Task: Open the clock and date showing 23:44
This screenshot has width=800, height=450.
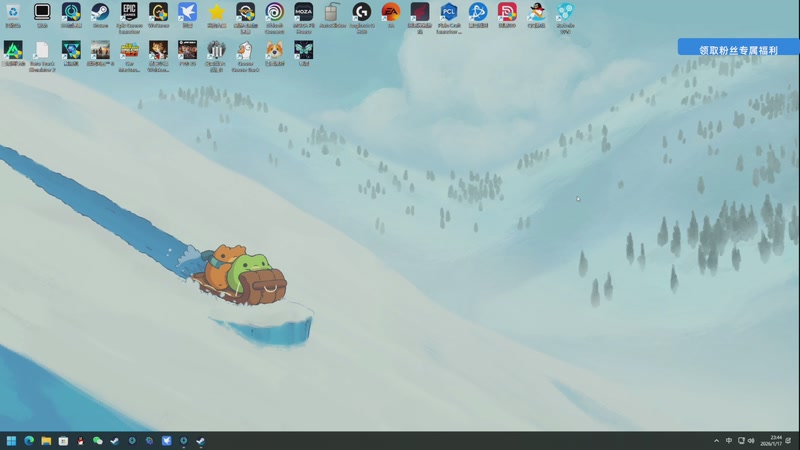Action: coord(772,440)
